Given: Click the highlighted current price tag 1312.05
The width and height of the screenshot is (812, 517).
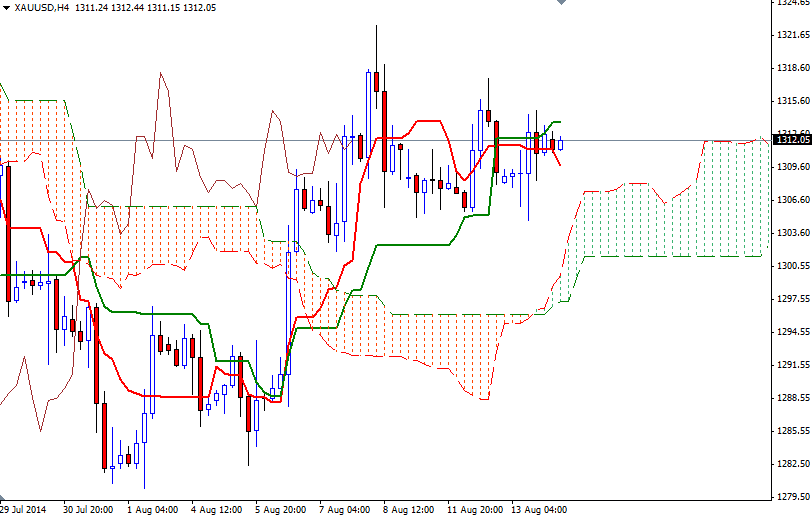Looking at the screenshot, I should click(791, 139).
